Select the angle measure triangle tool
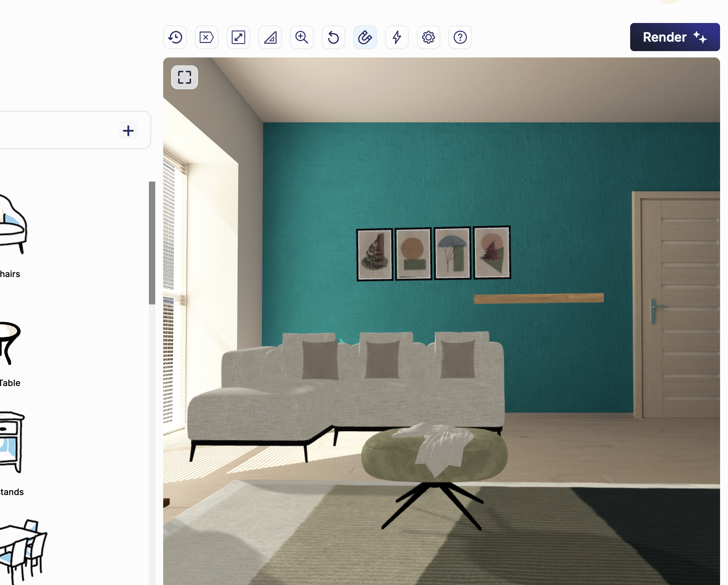 (270, 37)
